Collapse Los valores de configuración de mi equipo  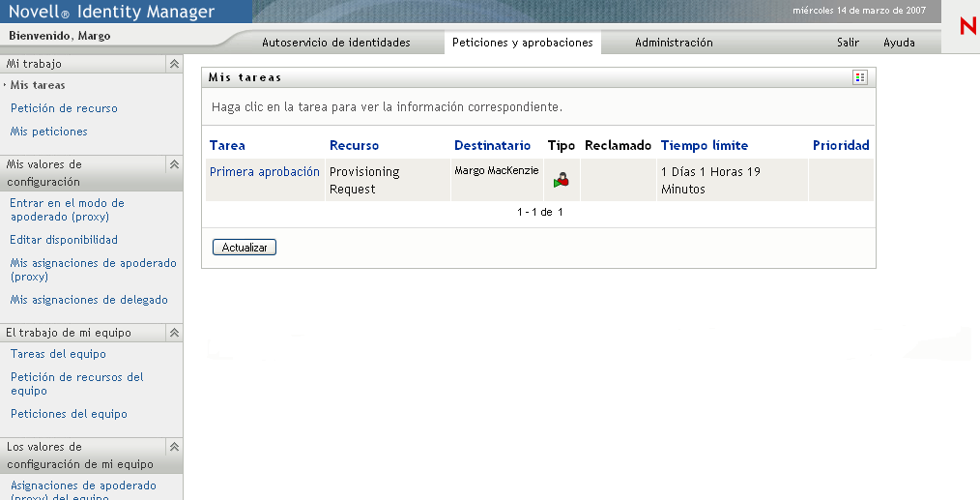(x=174, y=447)
